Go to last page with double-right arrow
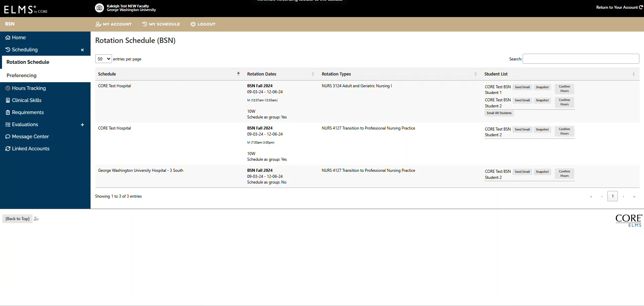Image resolution: width=644 pixels, height=306 pixels. pos(634,197)
